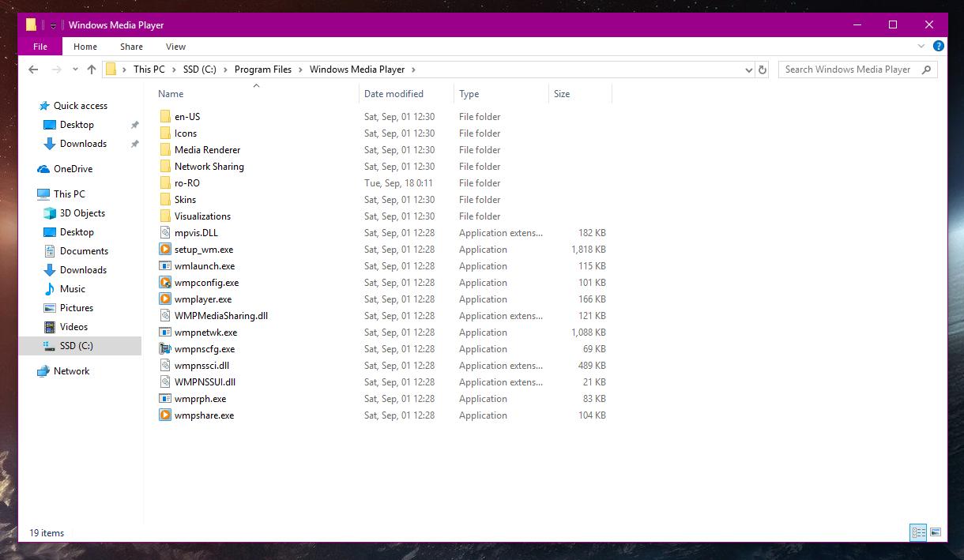This screenshot has height=560, width=964.
Task: Click the Up one level arrow
Action: point(92,70)
